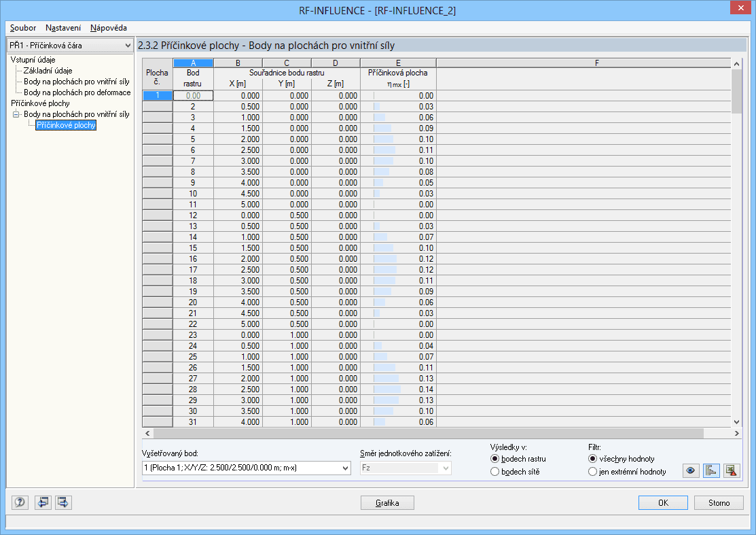
Task: Go to previous module window via left arrow icon
Action: [43, 502]
